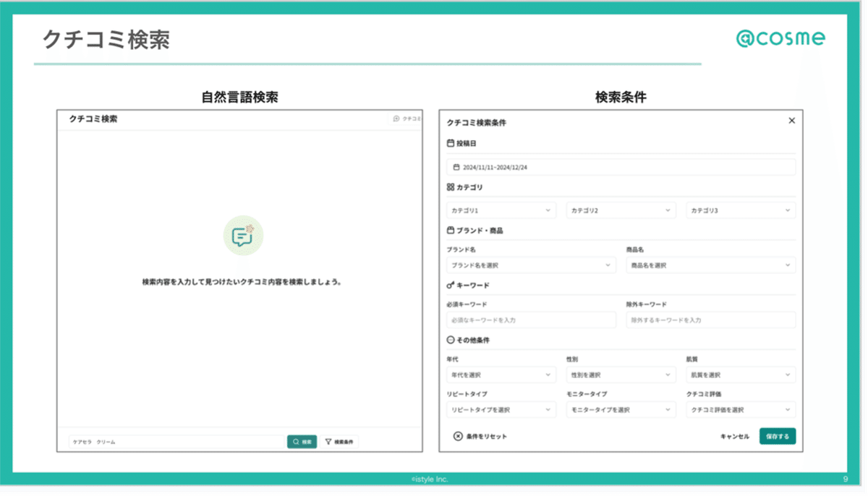This screenshot has width=868, height=496.
Task: Click the ブランド名 label
Action: pos(461,249)
